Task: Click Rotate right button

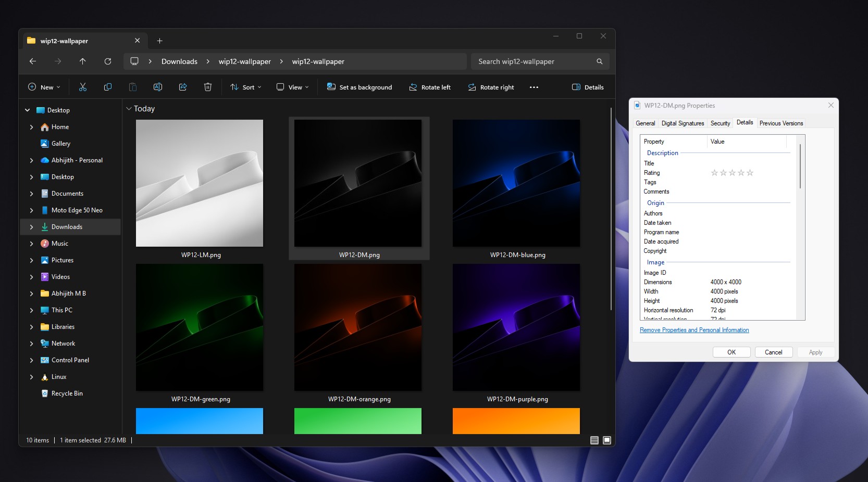Action: (x=491, y=87)
